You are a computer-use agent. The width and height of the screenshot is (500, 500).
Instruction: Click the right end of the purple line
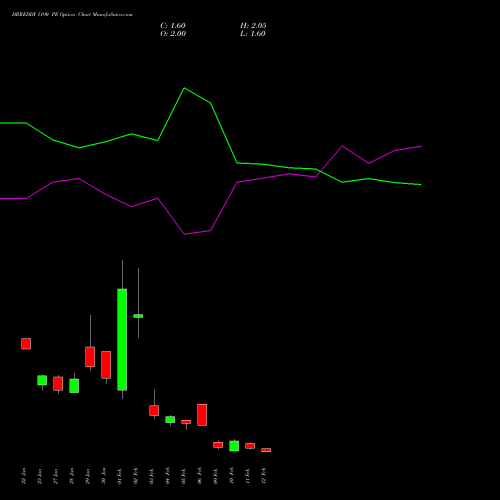click(x=421, y=146)
